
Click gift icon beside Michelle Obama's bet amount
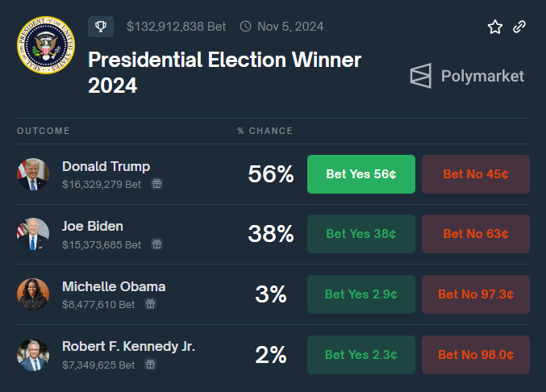coord(150,304)
